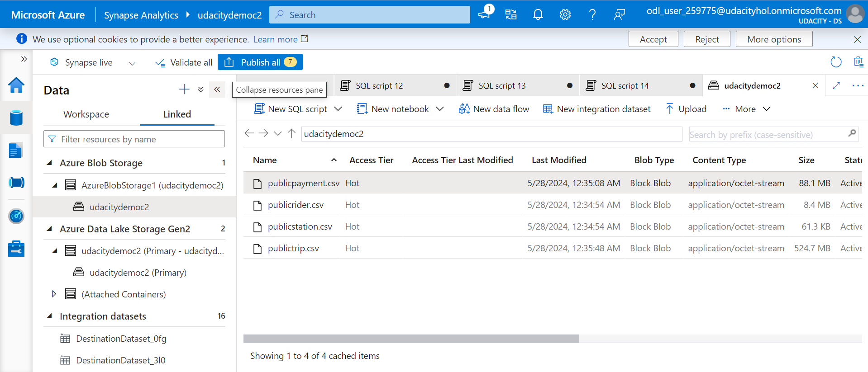868x372 pixels.
Task: Open the New SQL script dropdown arrow
Action: pos(338,109)
